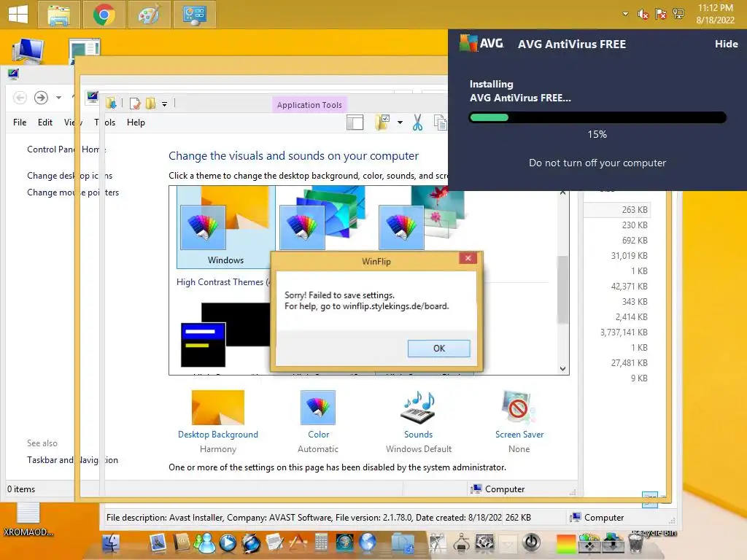Click the 3,737,141 KB size entry
Screen dimensions: 747x560
pos(624,332)
